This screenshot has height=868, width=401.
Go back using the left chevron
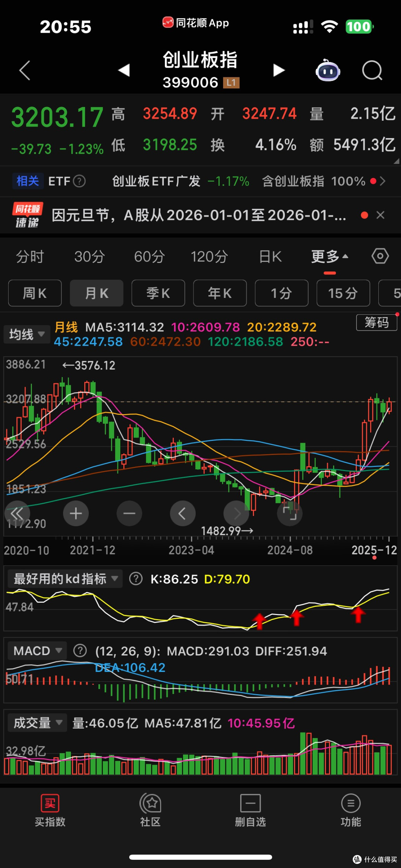click(25, 70)
